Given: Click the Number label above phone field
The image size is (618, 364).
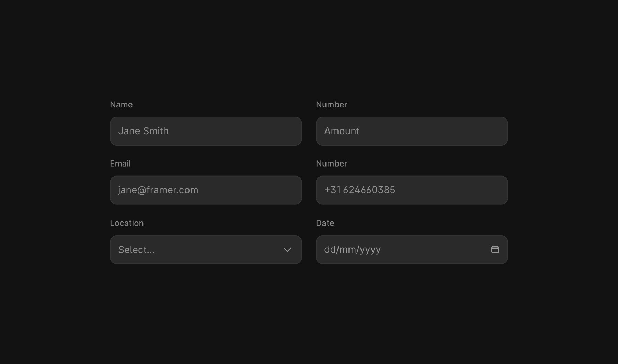Looking at the screenshot, I should click(x=331, y=164).
